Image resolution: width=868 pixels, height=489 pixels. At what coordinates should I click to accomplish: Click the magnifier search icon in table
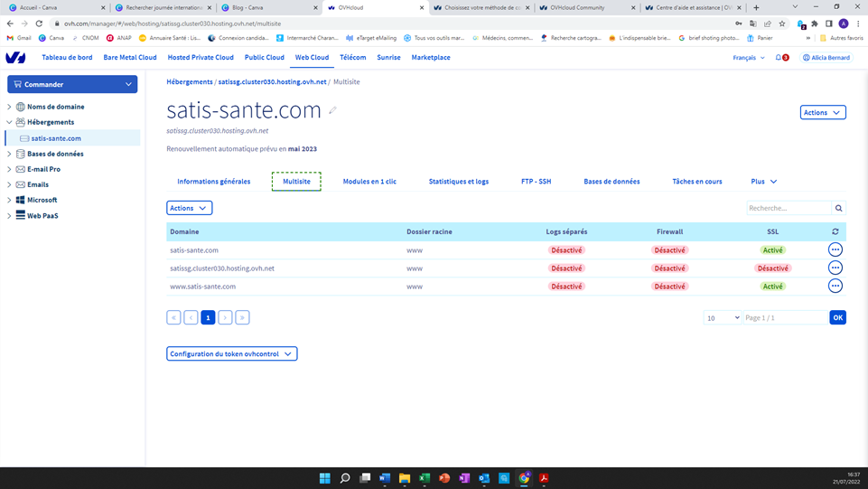pos(838,208)
